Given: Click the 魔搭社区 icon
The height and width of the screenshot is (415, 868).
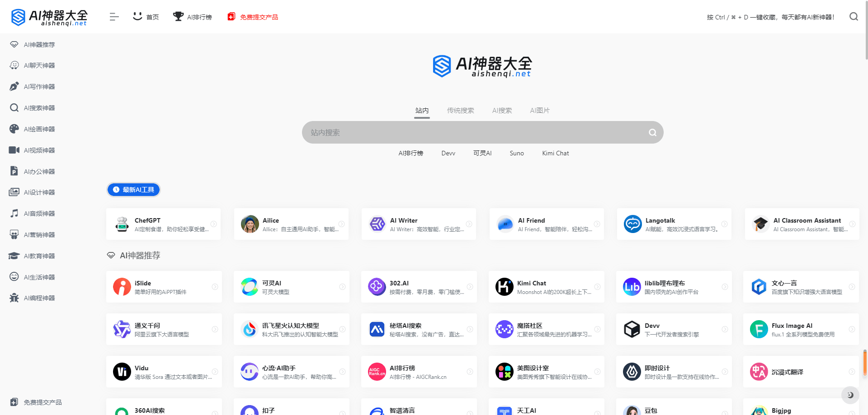Looking at the screenshot, I should pos(505,329).
